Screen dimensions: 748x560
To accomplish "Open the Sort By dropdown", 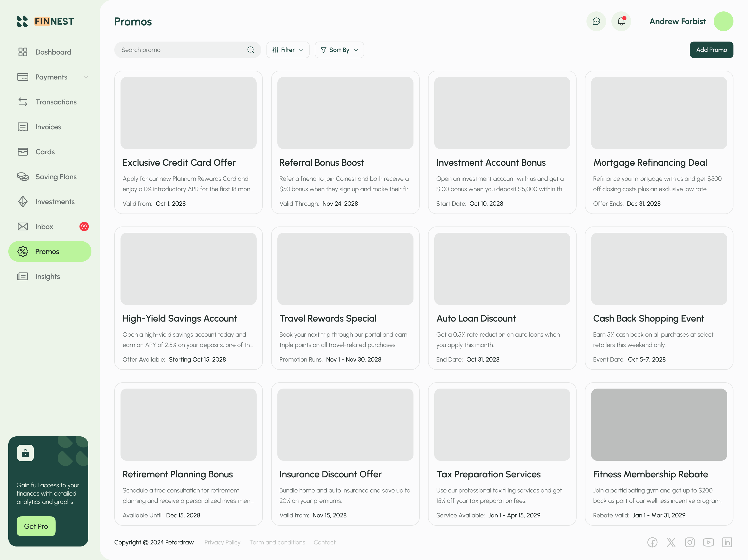I will (x=339, y=50).
